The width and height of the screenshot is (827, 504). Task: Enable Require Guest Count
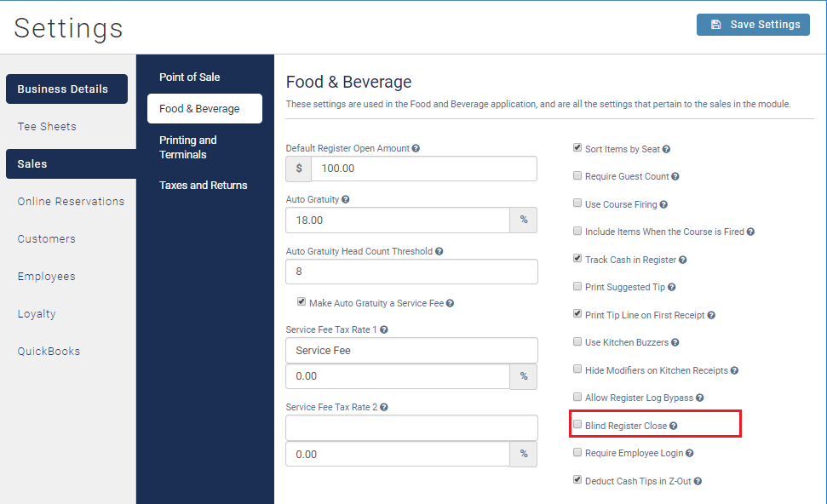point(577,176)
